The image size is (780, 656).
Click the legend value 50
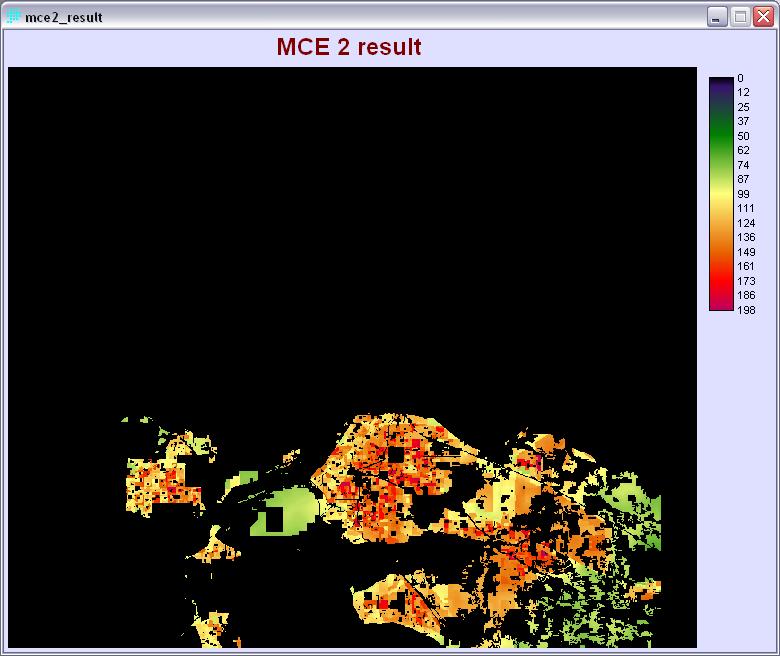point(743,136)
